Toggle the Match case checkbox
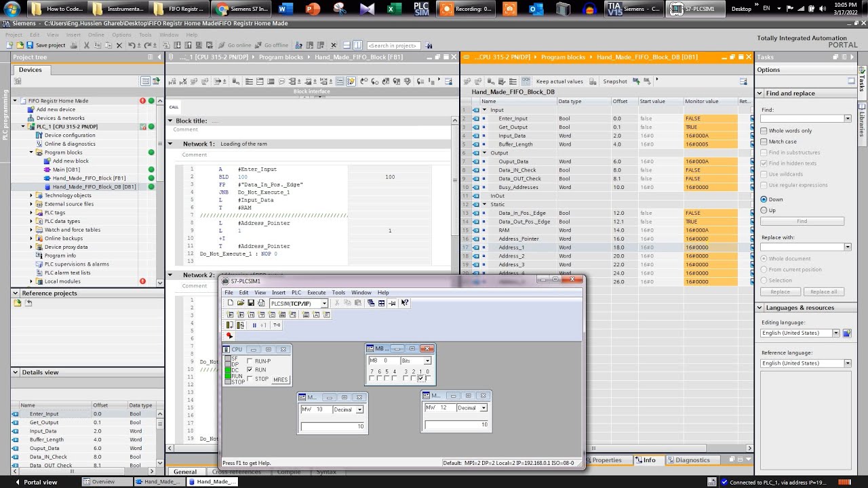Viewport: 868px width, 488px height. point(764,142)
